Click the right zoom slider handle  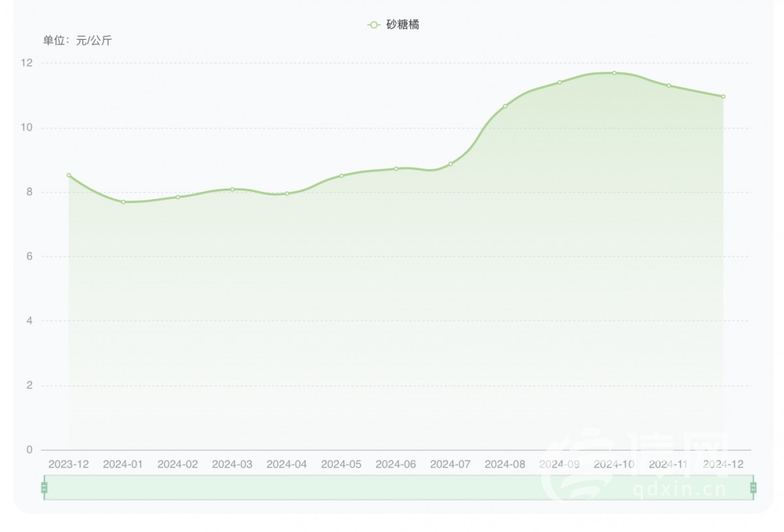tap(753, 488)
